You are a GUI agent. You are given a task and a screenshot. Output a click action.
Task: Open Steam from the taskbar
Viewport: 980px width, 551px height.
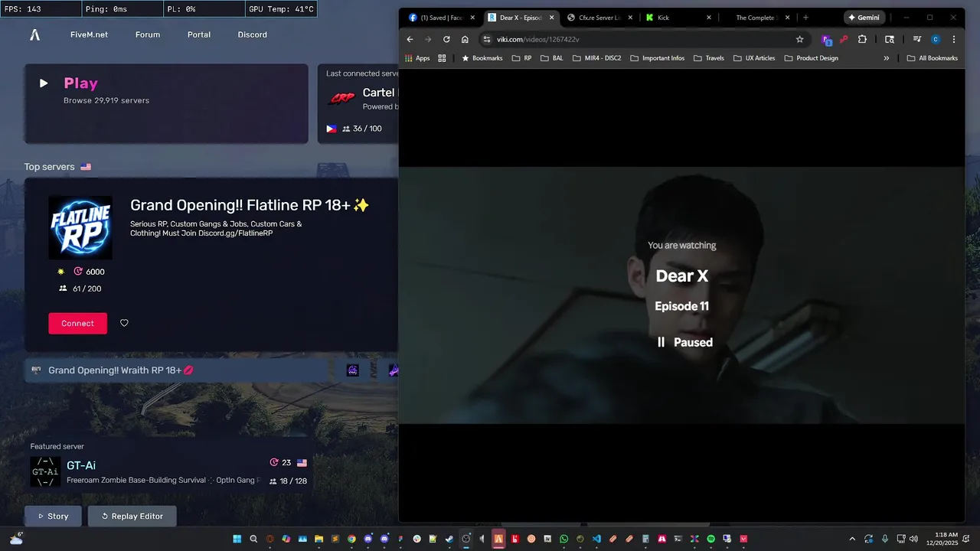click(449, 539)
